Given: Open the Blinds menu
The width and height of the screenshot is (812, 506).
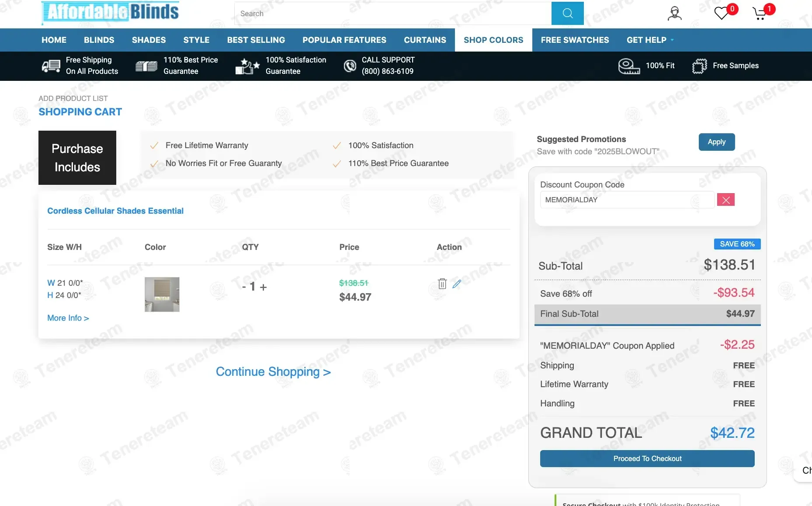Looking at the screenshot, I should click(99, 40).
